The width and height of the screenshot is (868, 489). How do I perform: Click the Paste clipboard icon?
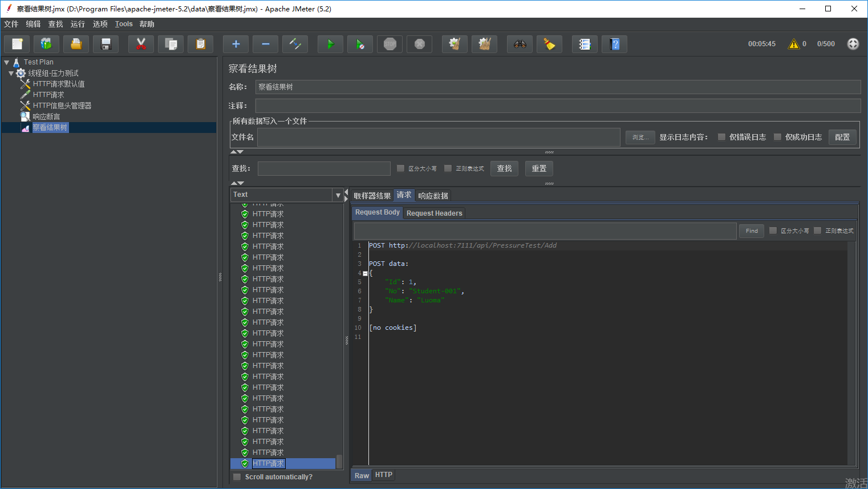[x=201, y=44]
